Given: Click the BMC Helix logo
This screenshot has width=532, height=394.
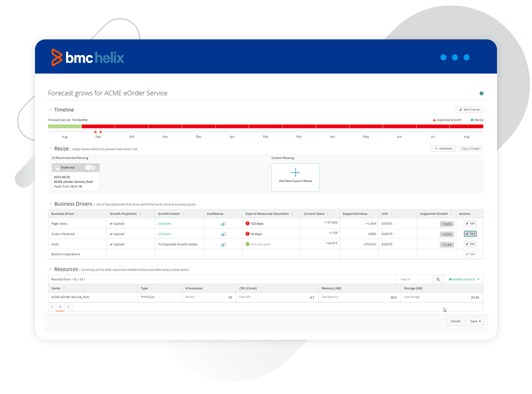Looking at the screenshot, I should 88,57.
